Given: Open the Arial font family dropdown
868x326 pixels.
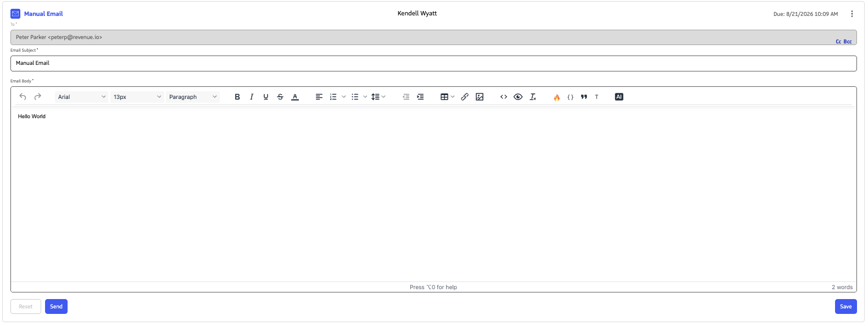Looking at the screenshot, I should click(81, 97).
